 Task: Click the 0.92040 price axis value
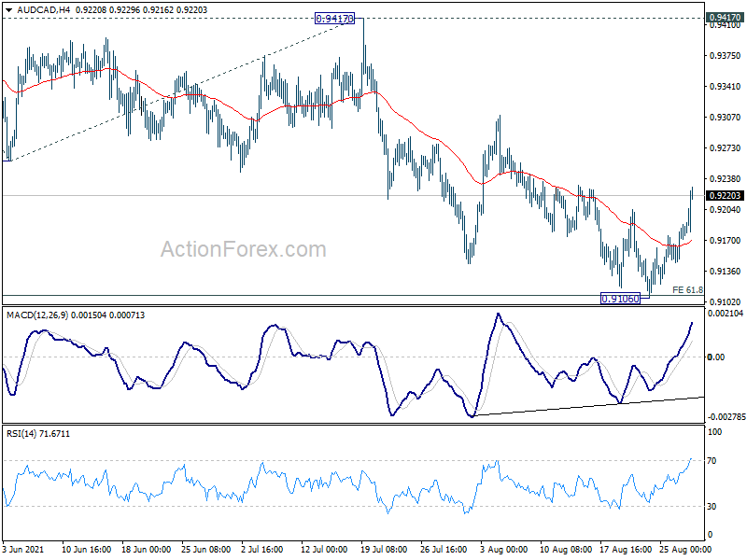726,209
